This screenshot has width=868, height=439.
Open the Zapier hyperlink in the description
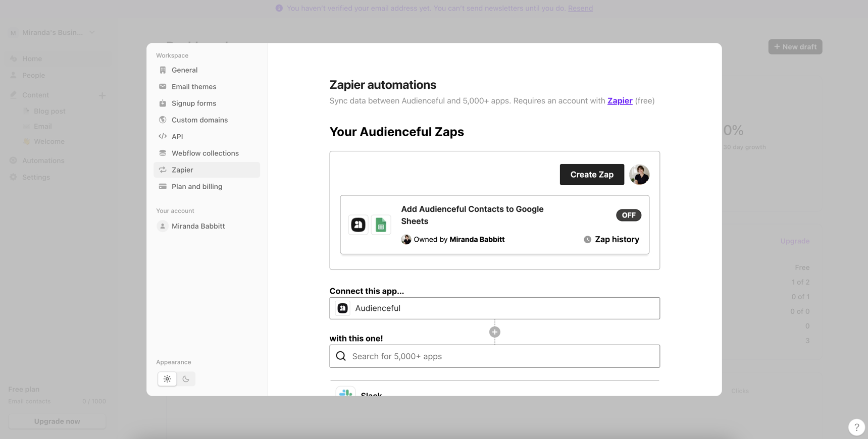[x=620, y=100]
